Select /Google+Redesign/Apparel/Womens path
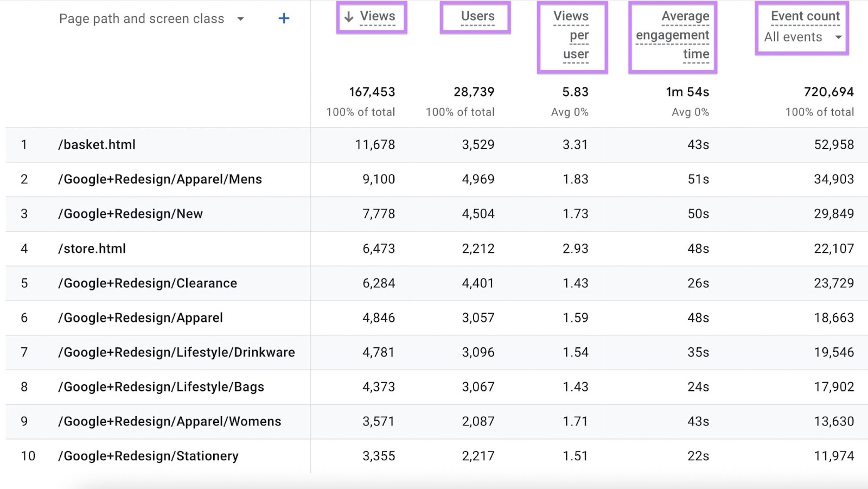Viewport: 868px width, 489px height. click(170, 422)
